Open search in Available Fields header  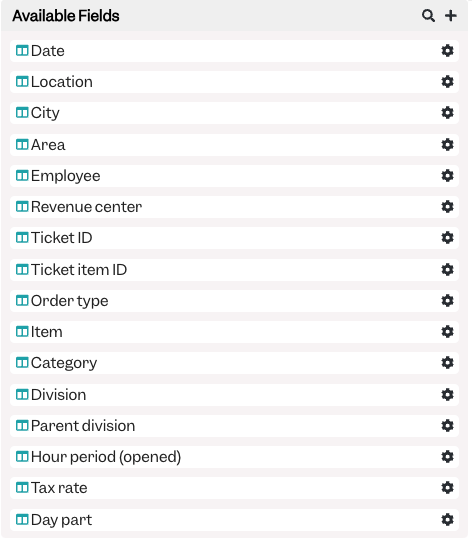pyautogui.click(x=428, y=16)
